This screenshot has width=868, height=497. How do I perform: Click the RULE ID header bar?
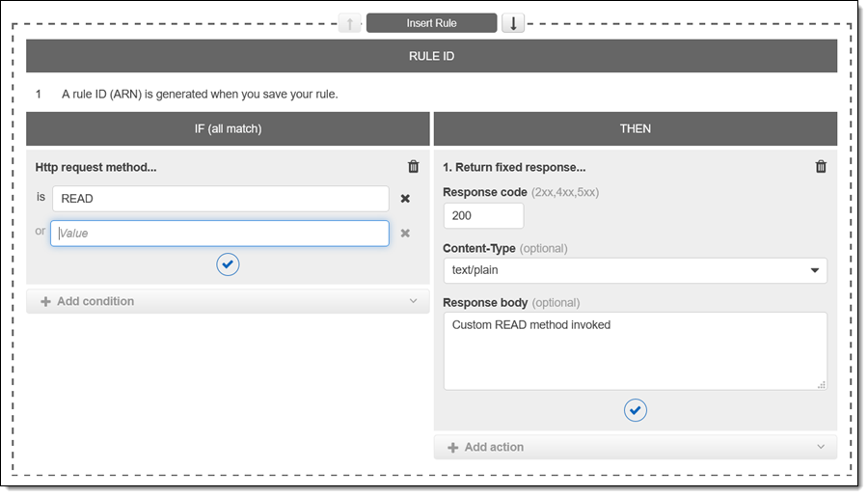(431, 56)
